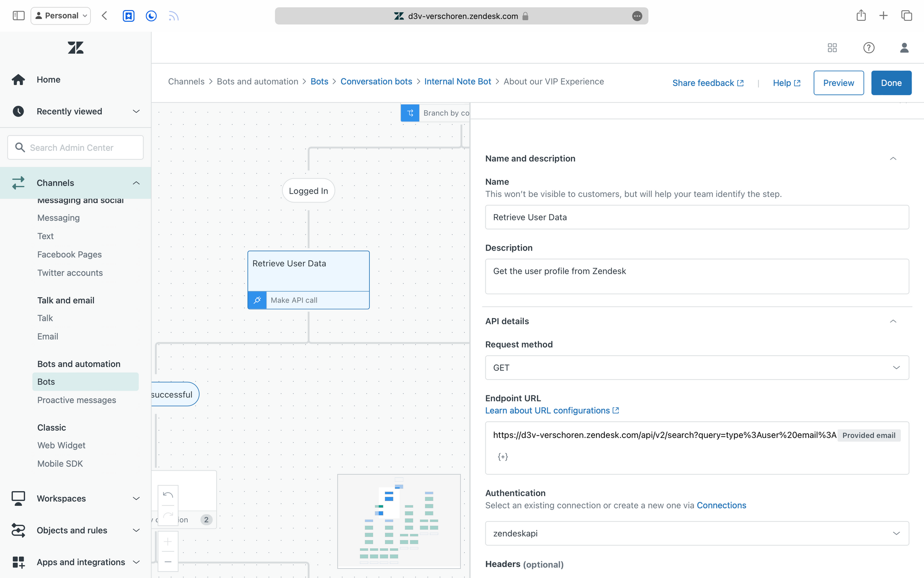The image size is (924, 578).
Task: Select Proactive messages in sidebar
Action: point(77,400)
